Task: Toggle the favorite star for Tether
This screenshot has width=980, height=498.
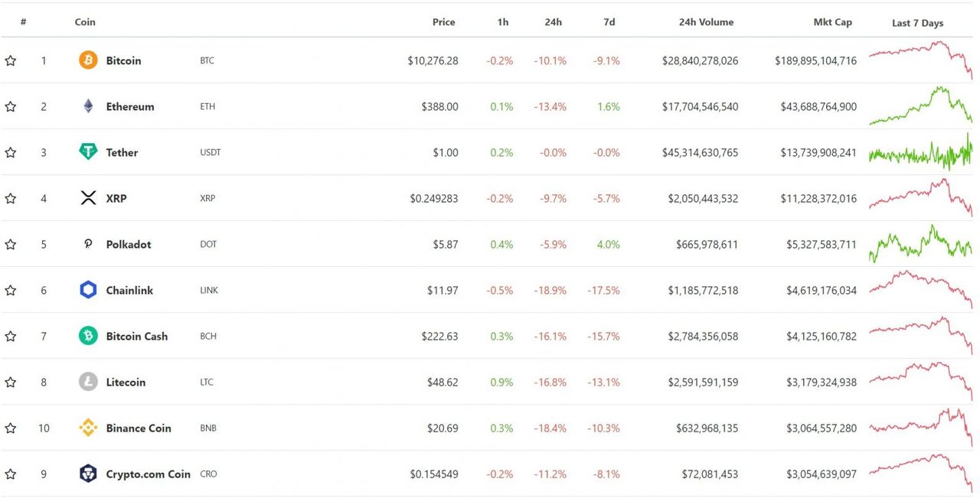Action: [x=11, y=152]
